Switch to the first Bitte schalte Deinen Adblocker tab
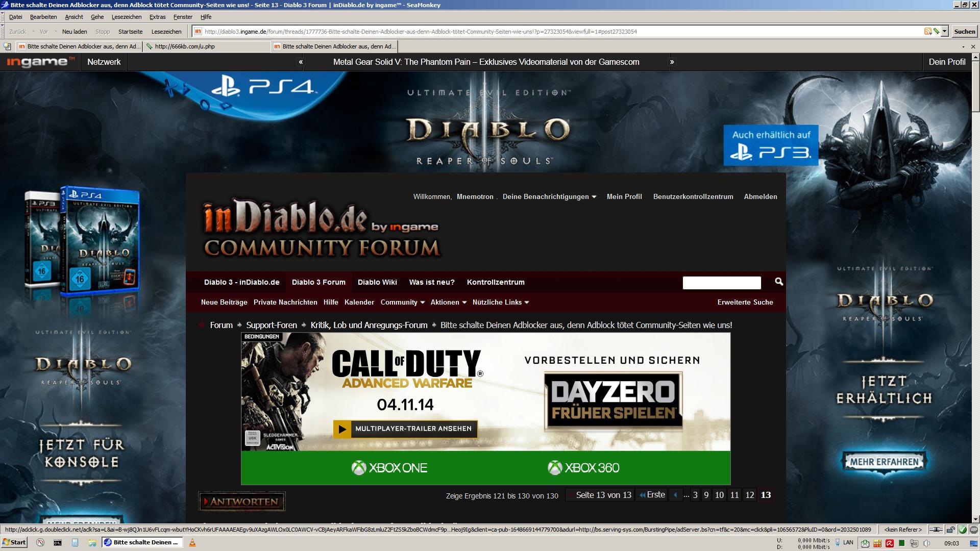Screen dimensions: 980x551 [79, 46]
